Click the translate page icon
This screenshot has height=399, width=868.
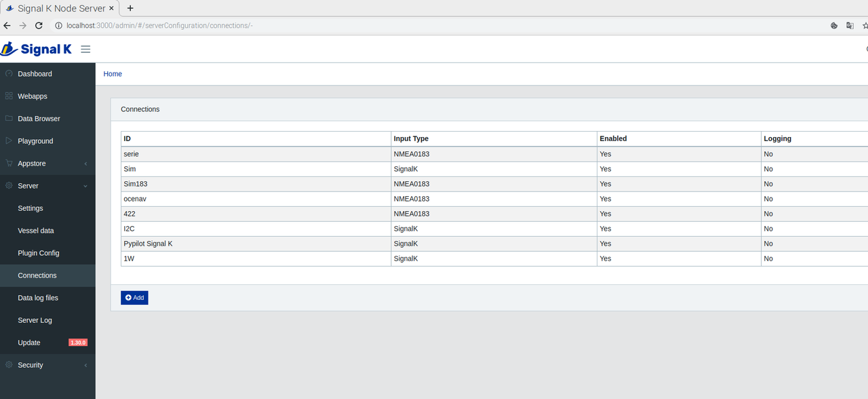coord(850,26)
